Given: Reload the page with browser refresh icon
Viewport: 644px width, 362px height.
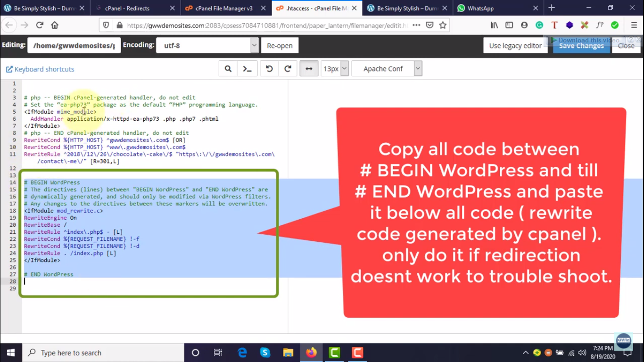Looking at the screenshot, I should pyautogui.click(x=40, y=25).
